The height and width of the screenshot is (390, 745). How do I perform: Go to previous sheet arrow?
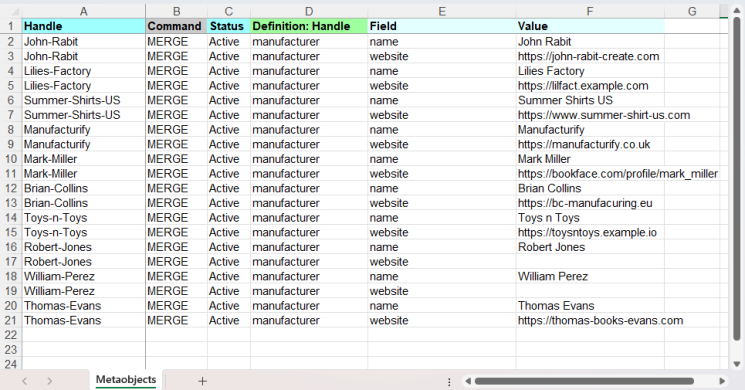click(x=25, y=381)
